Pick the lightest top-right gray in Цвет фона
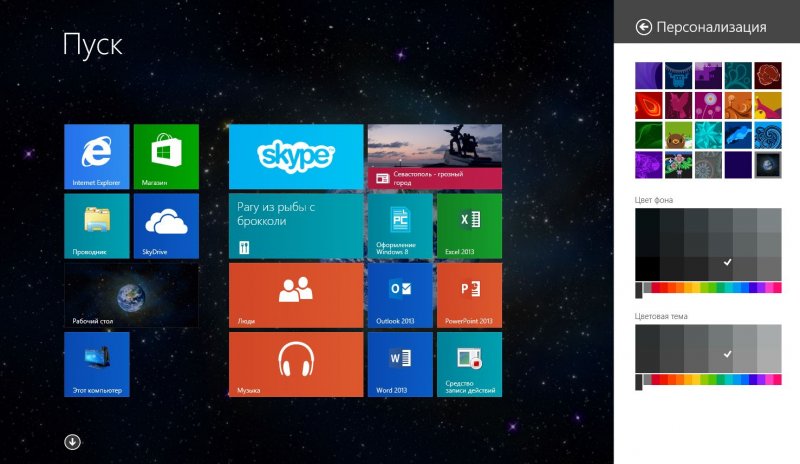 point(769,220)
